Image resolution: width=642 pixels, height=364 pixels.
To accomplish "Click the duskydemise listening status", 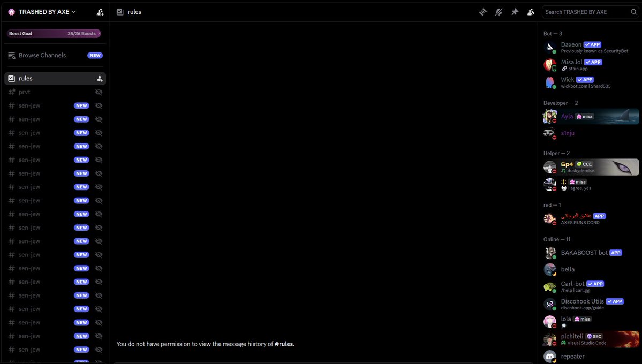I will click(580, 171).
